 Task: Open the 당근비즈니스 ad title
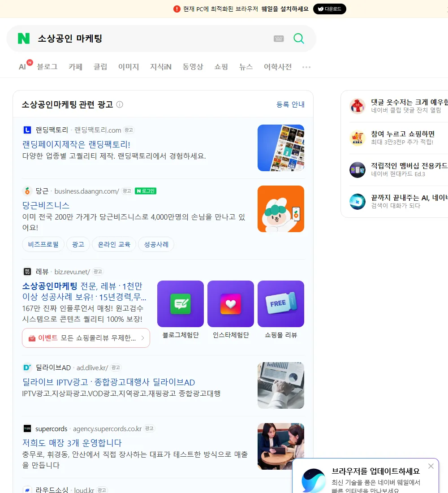tap(46, 205)
